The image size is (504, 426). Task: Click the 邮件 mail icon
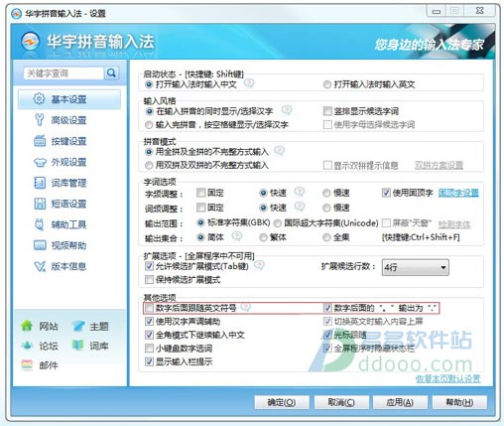point(27,364)
